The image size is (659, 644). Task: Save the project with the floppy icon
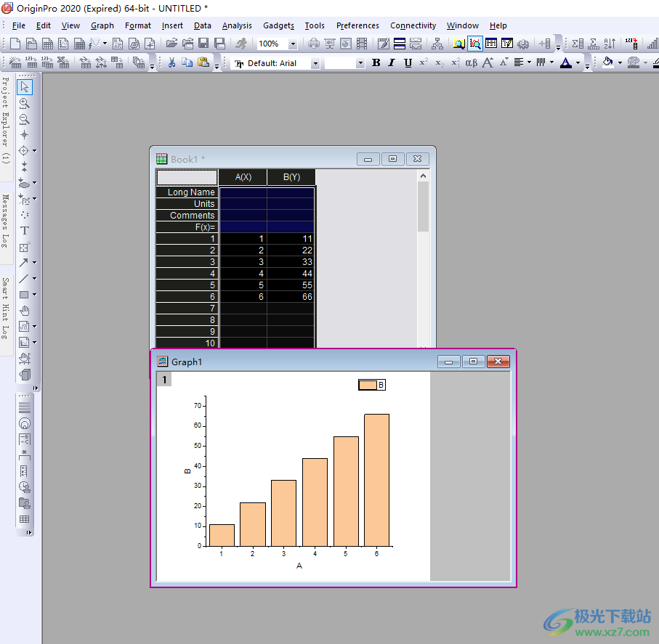click(203, 44)
